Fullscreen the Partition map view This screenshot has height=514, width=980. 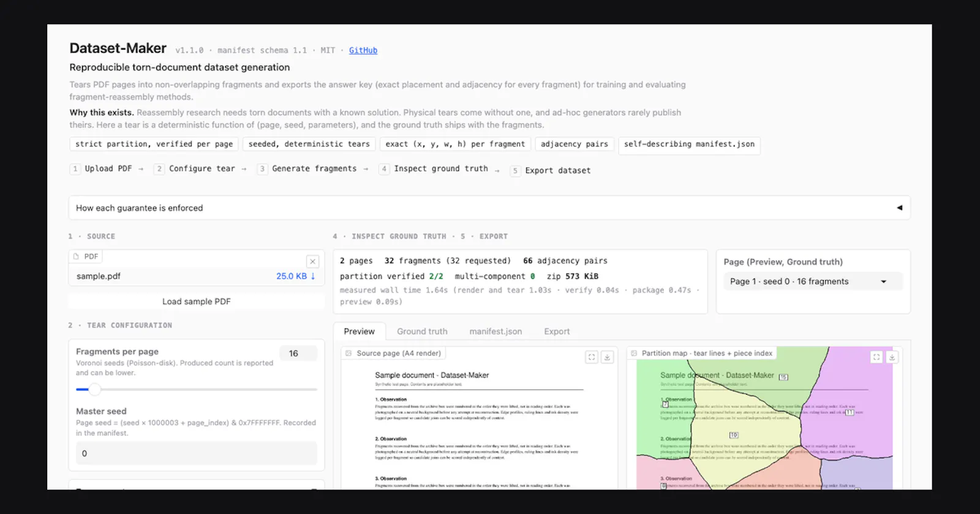pyautogui.click(x=876, y=357)
